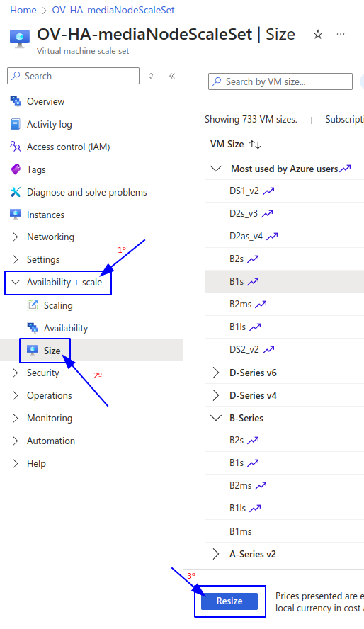
Task: Open the Instances menu item
Action: point(45,215)
